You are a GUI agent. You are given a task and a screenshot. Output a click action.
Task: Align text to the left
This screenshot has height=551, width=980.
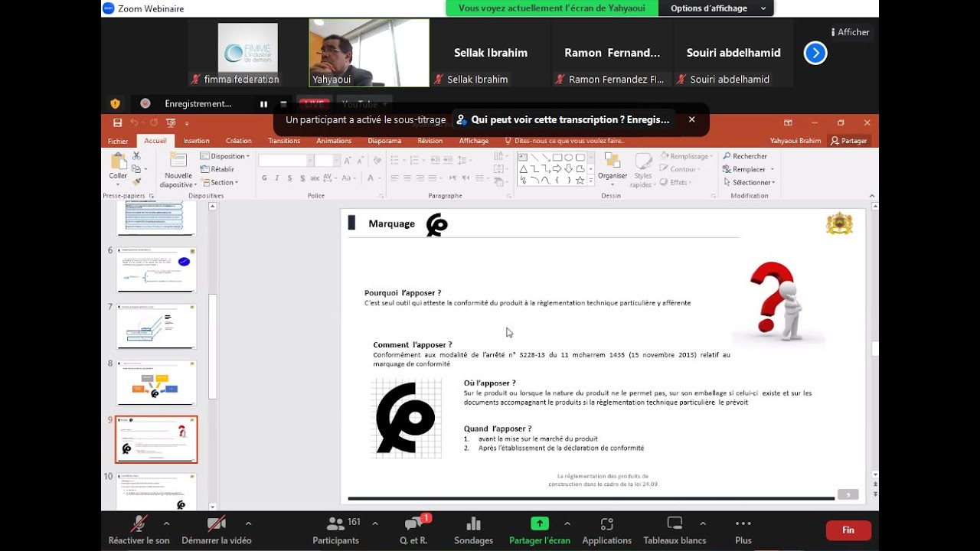[x=395, y=178]
